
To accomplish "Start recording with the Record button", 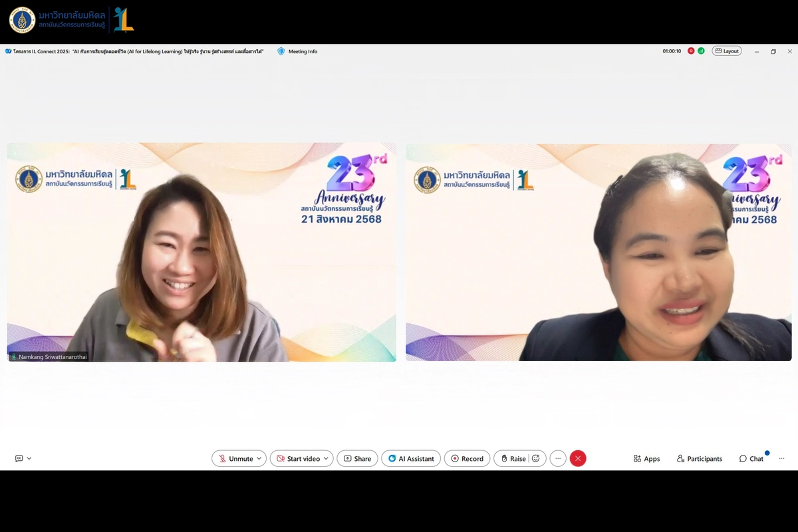I will pyautogui.click(x=467, y=458).
